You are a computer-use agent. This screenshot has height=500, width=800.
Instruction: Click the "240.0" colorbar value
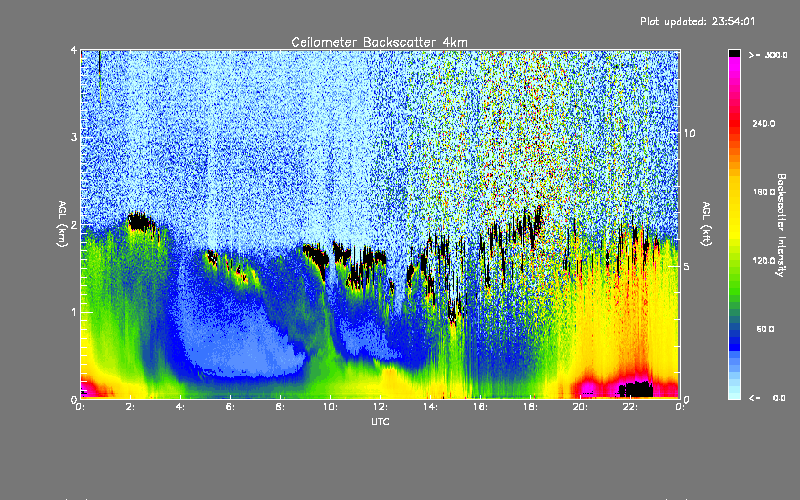764,123
